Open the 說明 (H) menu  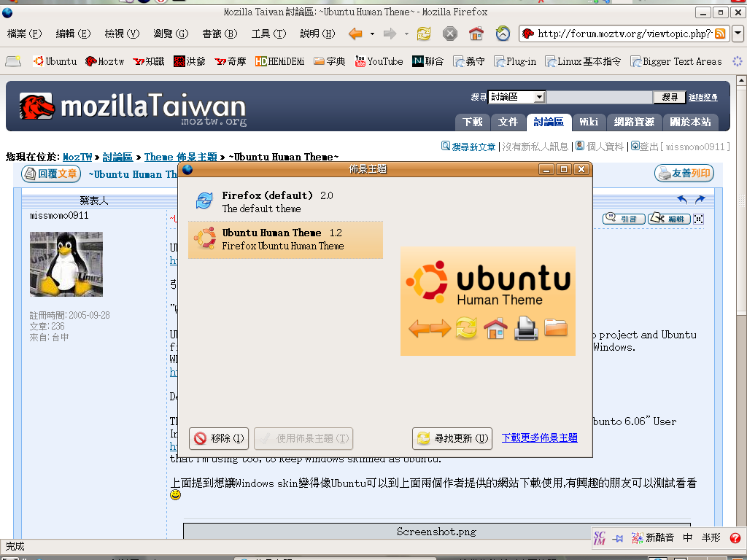pyautogui.click(x=317, y=34)
